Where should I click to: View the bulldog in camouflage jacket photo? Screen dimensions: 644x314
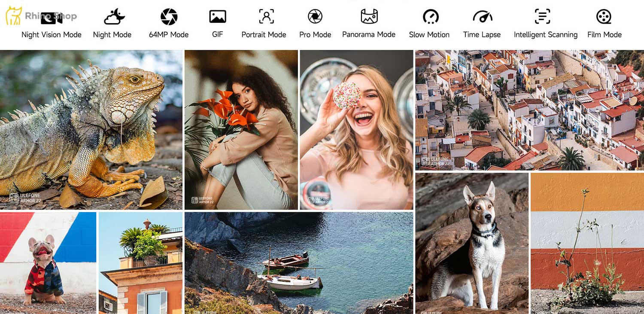click(48, 263)
